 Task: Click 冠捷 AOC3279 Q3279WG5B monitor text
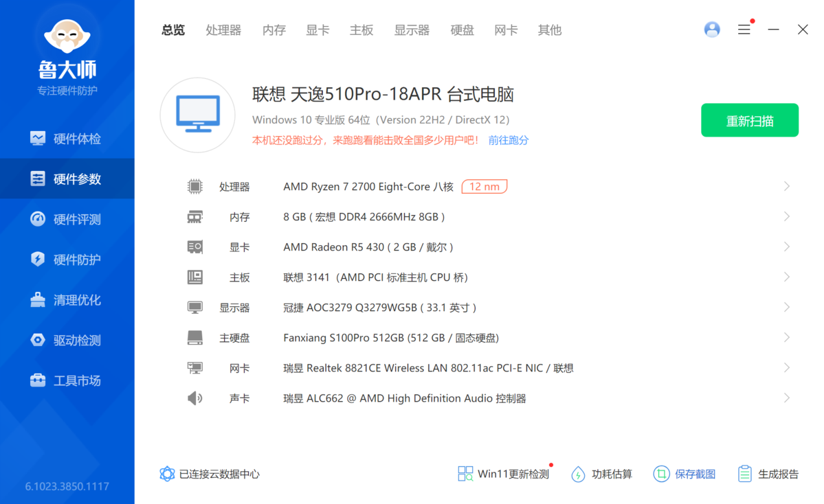380,308
